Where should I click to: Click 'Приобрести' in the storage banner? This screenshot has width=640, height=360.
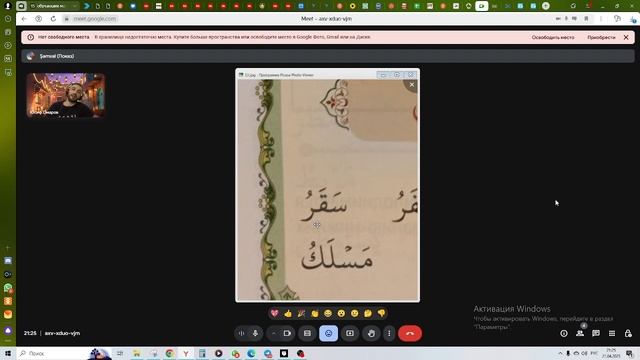pos(601,37)
